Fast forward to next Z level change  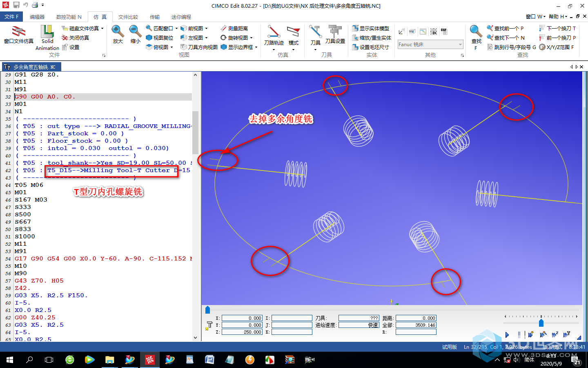[555, 335]
